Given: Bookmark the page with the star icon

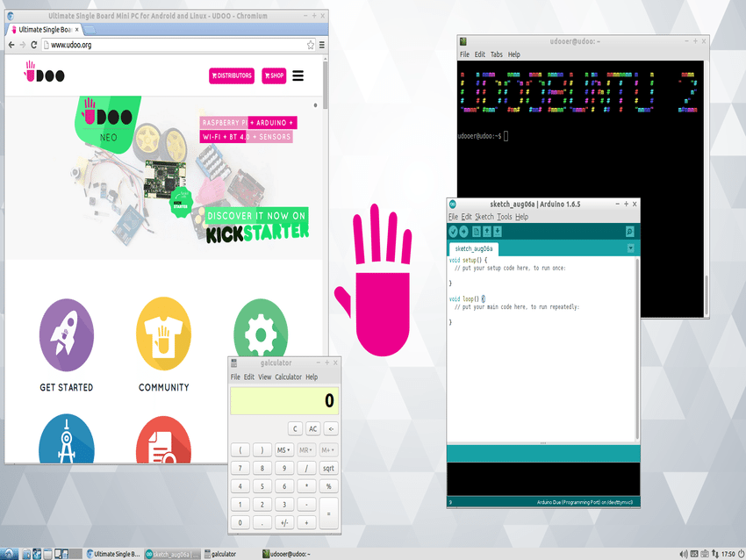Looking at the screenshot, I should click(x=310, y=45).
